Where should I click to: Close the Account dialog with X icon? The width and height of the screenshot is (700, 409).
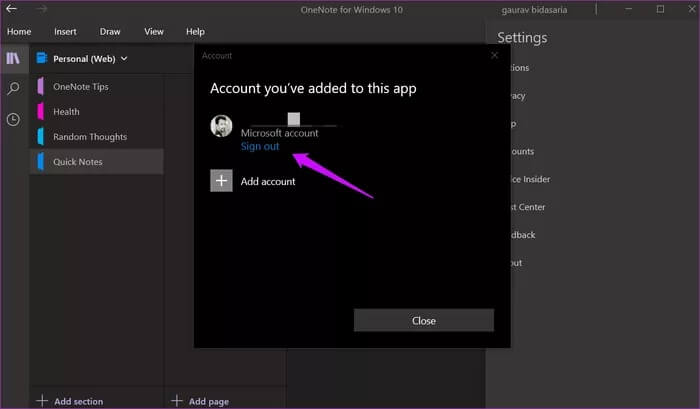coord(494,55)
